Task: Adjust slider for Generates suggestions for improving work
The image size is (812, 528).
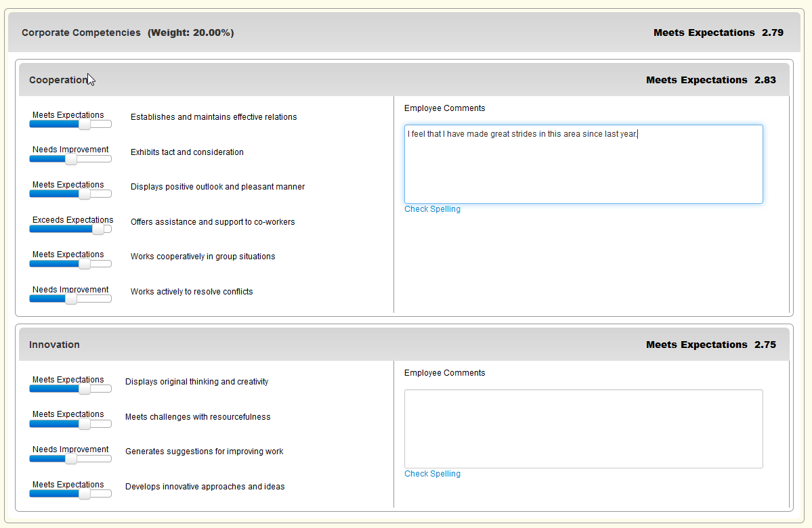Action: click(71, 459)
